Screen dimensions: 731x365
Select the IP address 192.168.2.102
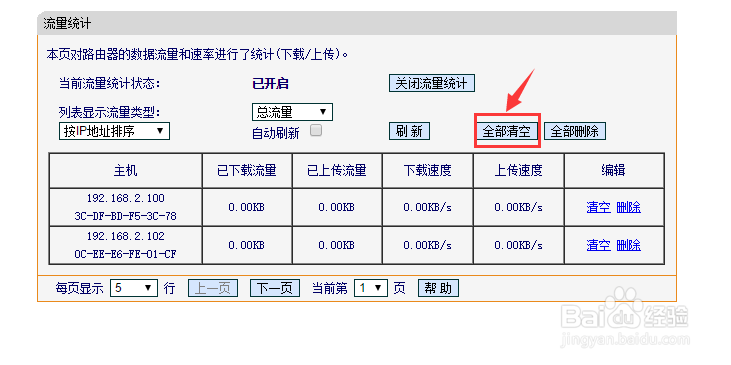[x=125, y=236]
